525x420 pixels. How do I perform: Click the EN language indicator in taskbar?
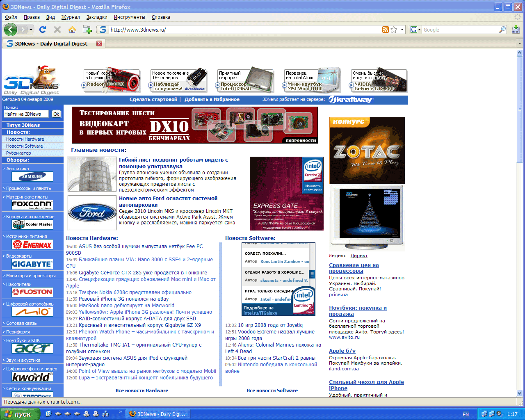click(466, 414)
